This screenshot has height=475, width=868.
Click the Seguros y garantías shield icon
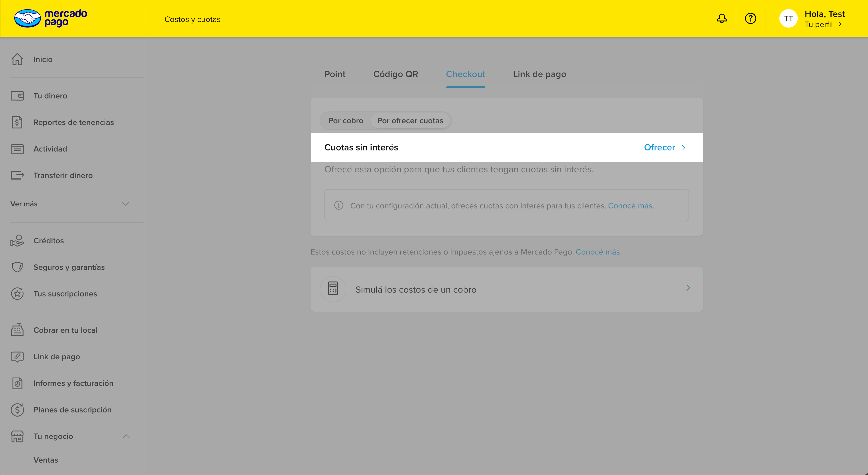17,267
